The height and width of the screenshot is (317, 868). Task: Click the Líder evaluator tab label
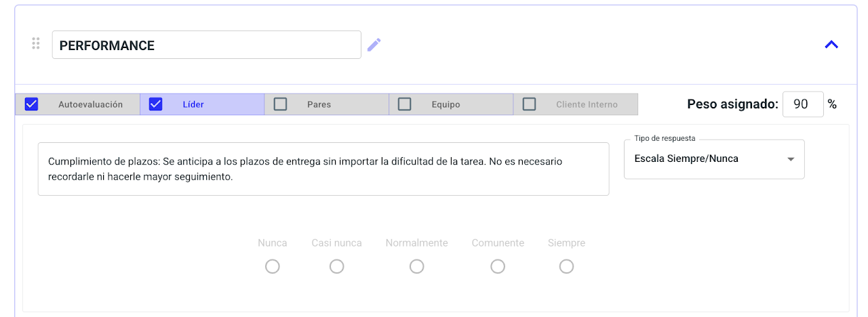tap(193, 104)
